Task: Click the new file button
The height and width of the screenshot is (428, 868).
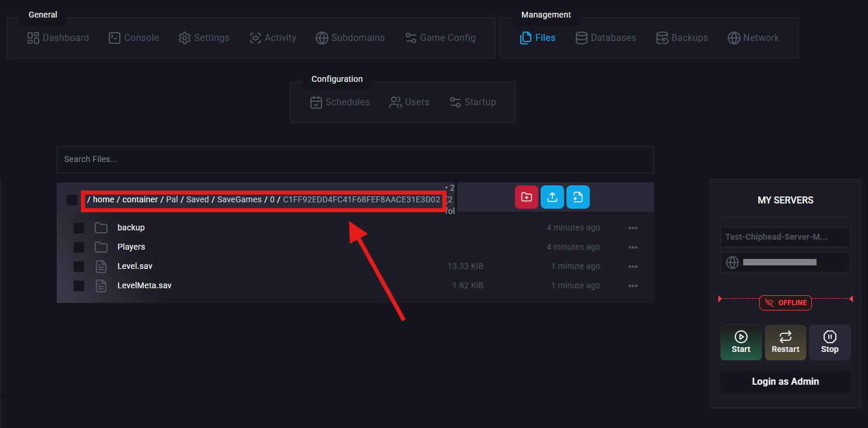Action: point(578,197)
